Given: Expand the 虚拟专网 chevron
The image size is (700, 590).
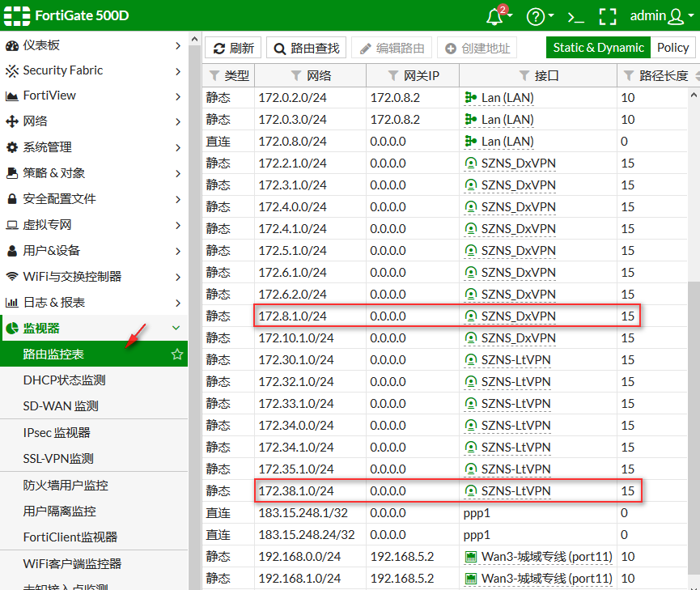Looking at the screenshot, I should (x=178, y=225).
